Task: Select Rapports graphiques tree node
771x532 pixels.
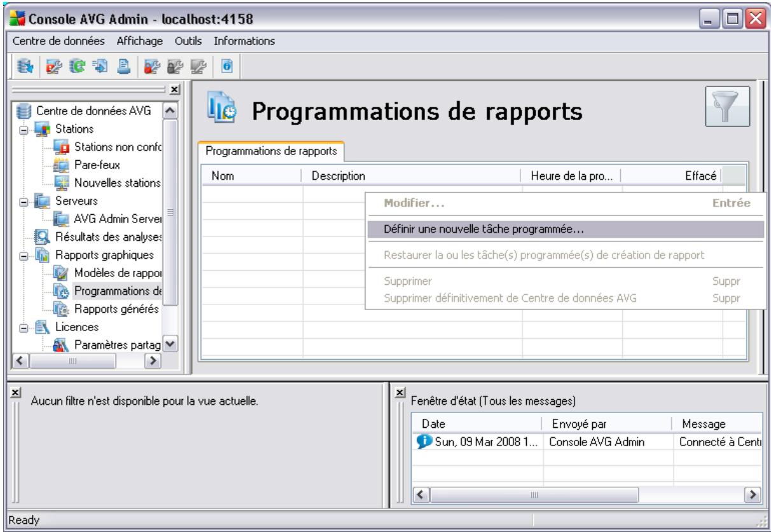Action: tap(104, 256)
